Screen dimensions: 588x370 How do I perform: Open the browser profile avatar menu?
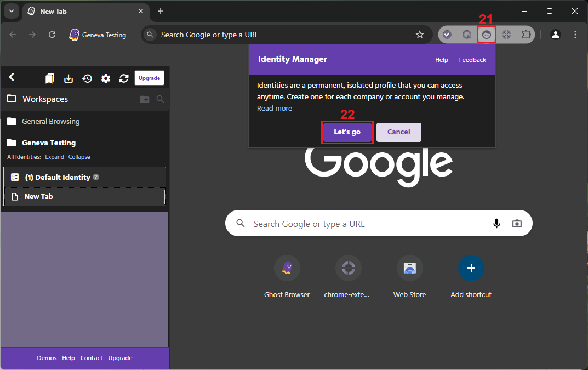(x=555, y=35)
